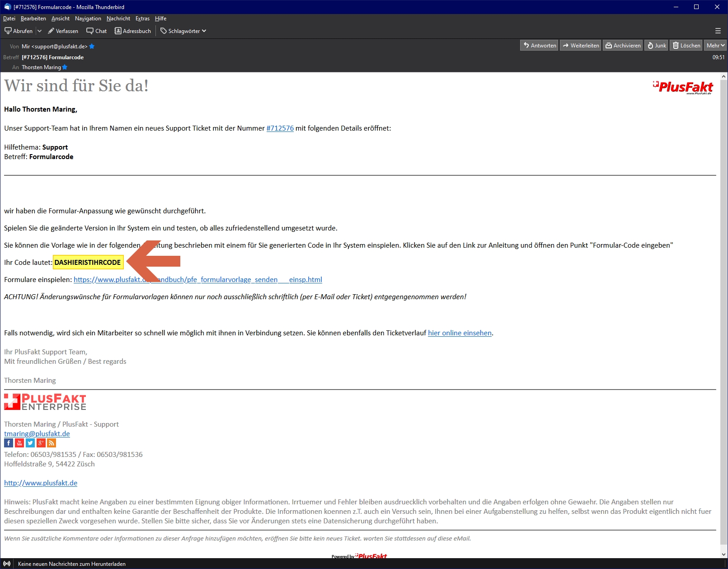
Task: Click the Archivieren archive button
Action: click(x=623, y=45)
